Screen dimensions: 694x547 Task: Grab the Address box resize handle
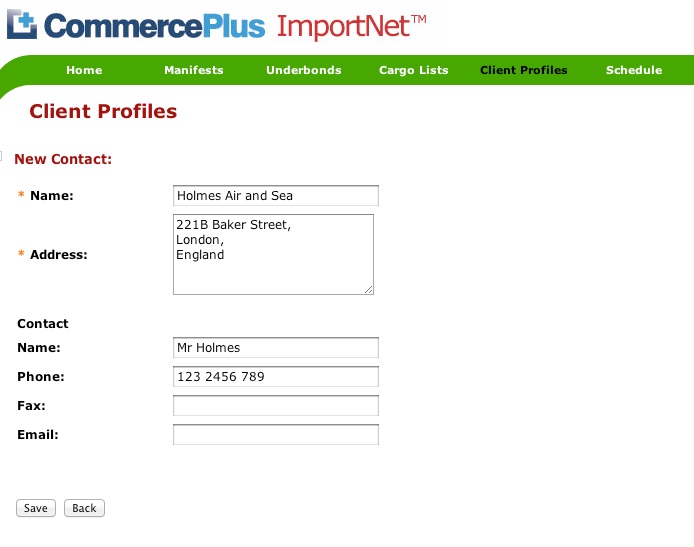click(368, 289)
